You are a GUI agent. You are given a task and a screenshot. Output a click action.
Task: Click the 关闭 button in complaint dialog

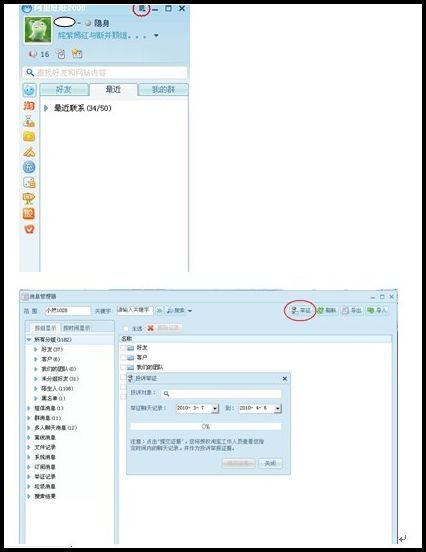pyautogui.click(x=270, y=463)
